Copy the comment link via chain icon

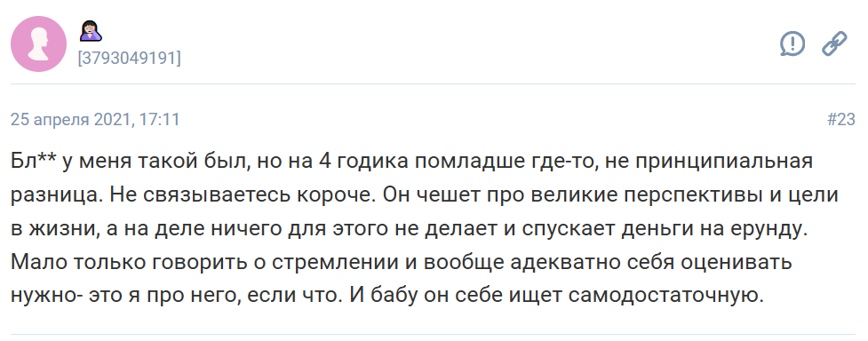834,44
